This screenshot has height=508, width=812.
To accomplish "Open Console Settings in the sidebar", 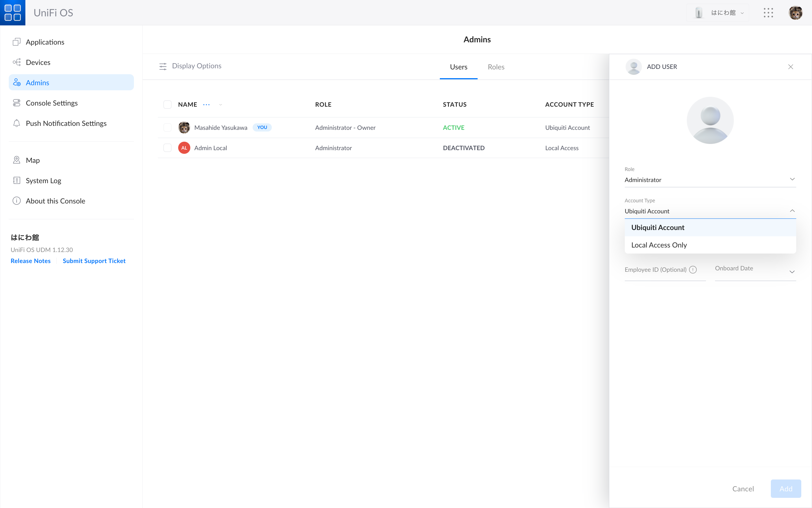I will (71, 103).
